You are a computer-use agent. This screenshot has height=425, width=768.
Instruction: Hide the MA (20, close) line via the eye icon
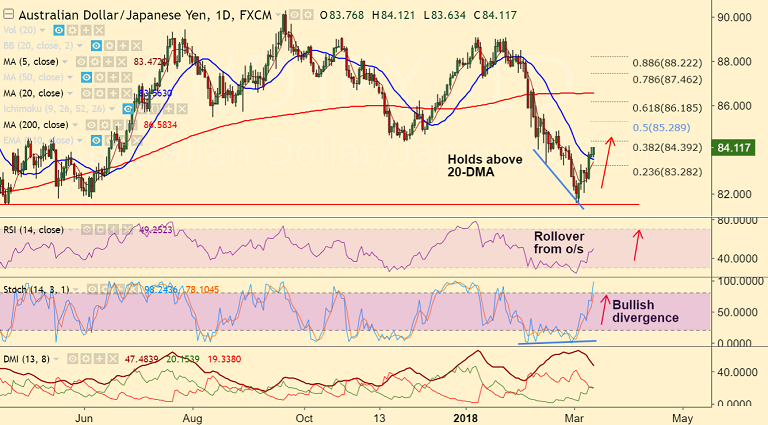[x=86, y=93]
